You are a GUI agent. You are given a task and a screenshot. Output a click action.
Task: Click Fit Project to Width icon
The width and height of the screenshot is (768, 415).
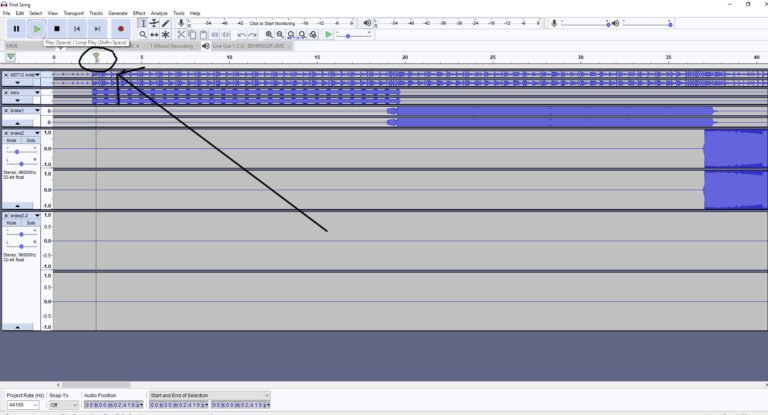[x=302, y=35]
